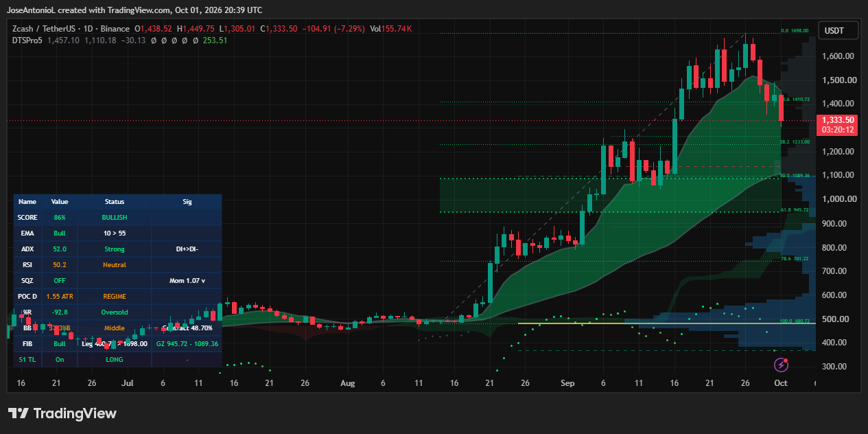Click the Bull value in EMA row
This screenshot has height=434, width=868.
click(60, 233)
